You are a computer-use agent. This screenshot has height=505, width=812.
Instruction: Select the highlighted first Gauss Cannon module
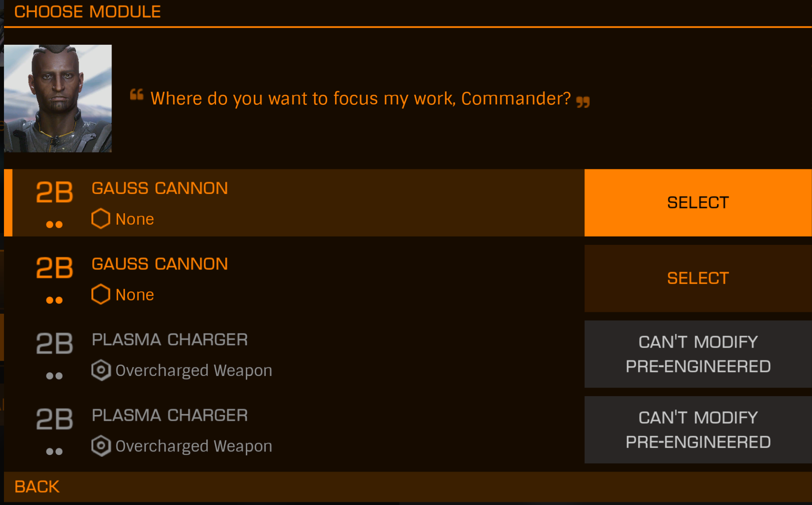tap(698, 203)
